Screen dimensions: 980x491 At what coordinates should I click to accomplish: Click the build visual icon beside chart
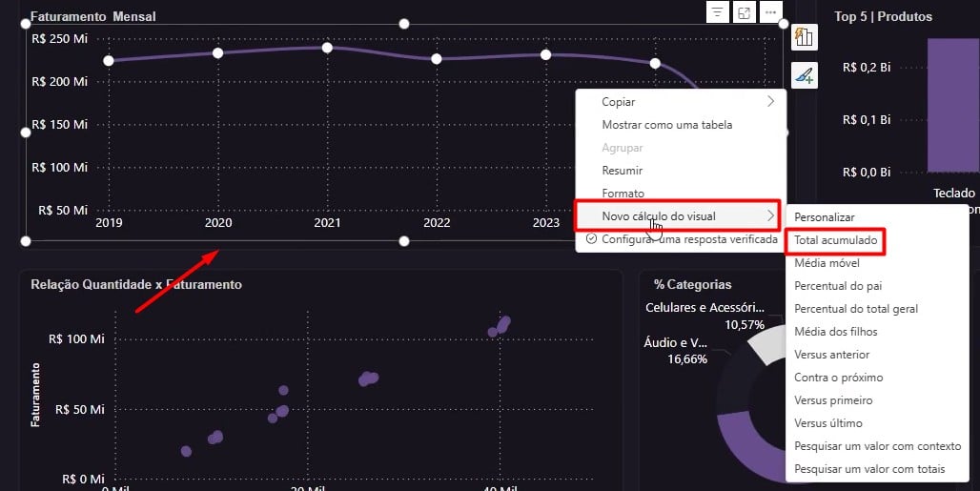click(x=805, y=37)
